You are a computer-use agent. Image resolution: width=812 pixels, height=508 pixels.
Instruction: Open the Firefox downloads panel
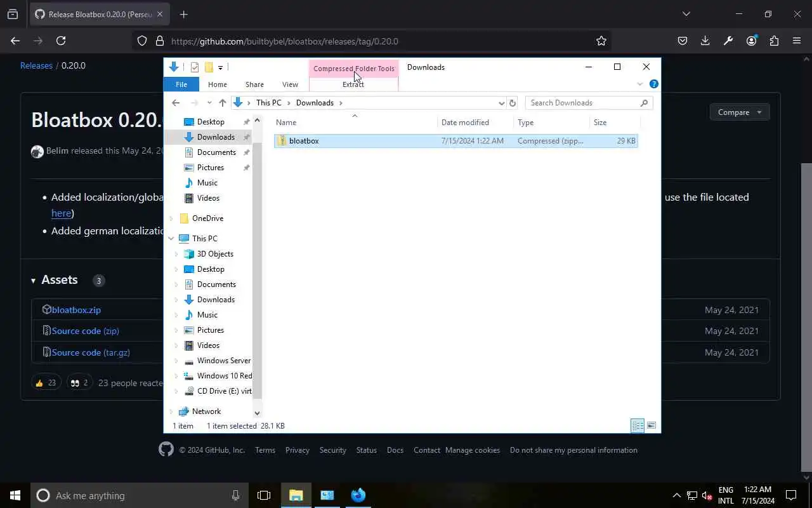[x=705, y=41]
